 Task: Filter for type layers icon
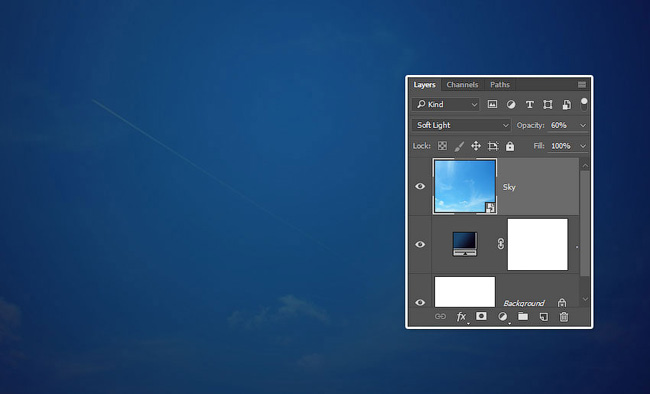coord(529,105)
